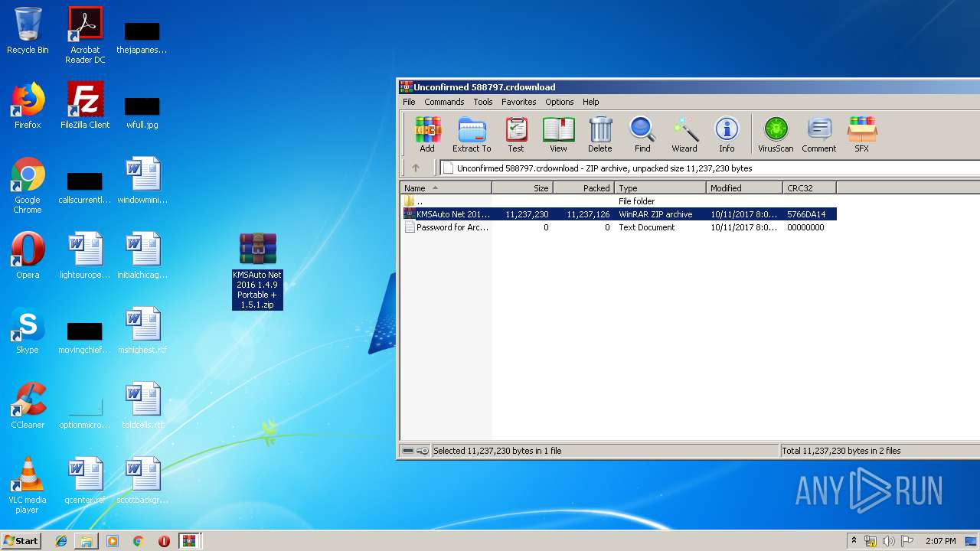Select the optionmicro... desktop file

(85, 413)
